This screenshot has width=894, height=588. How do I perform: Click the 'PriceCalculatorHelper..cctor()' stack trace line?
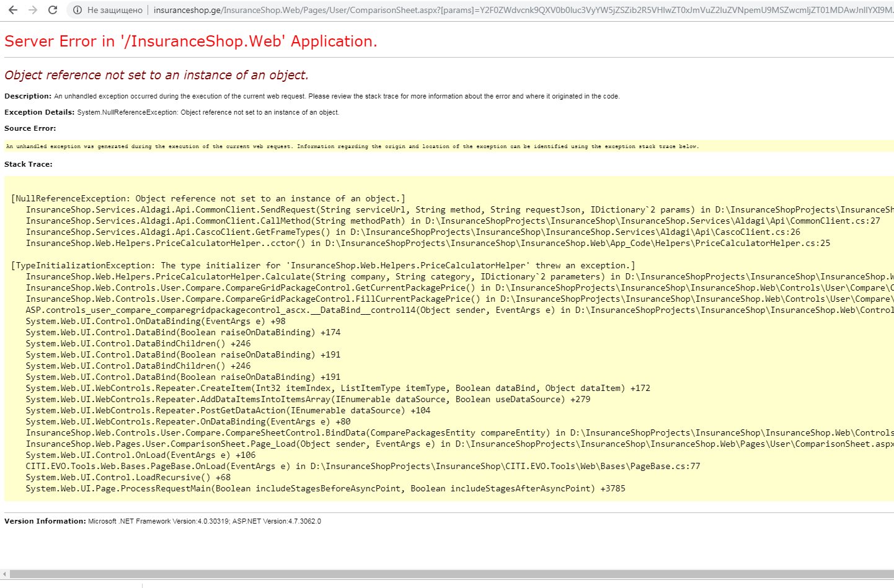click(428, 244)
